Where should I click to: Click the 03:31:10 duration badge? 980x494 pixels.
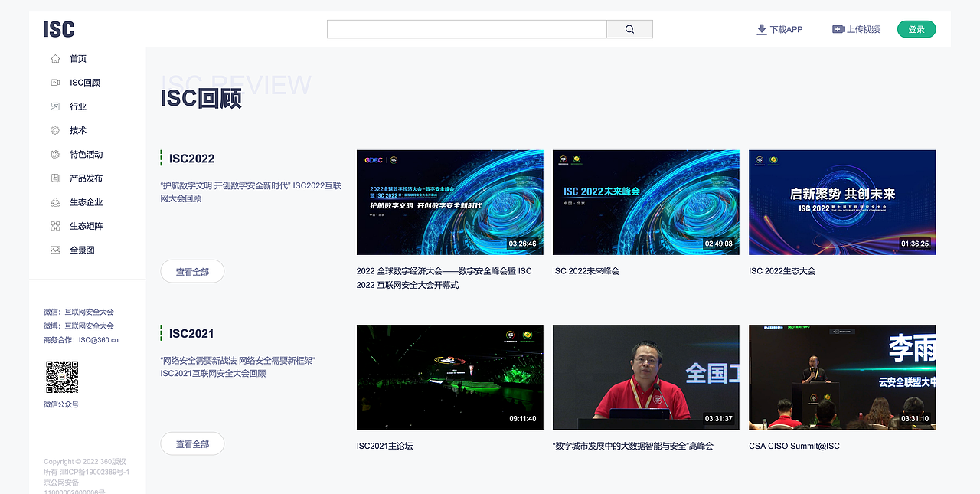(915, 418)
